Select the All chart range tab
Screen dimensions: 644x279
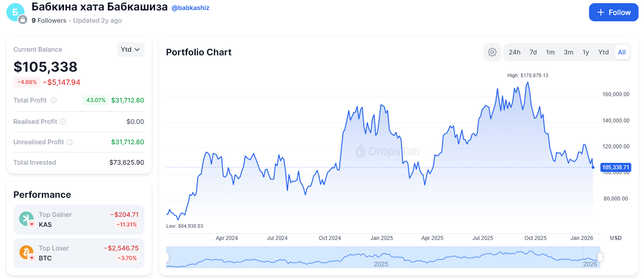(622, 52)
